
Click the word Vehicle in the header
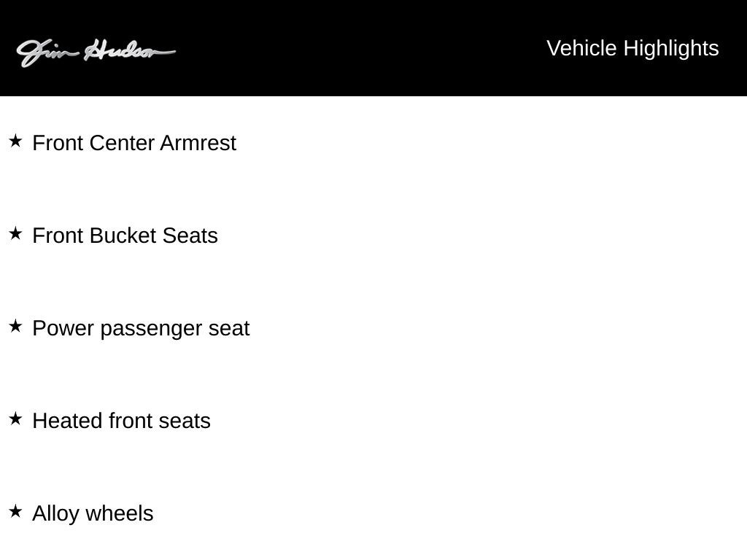point(581,49)
